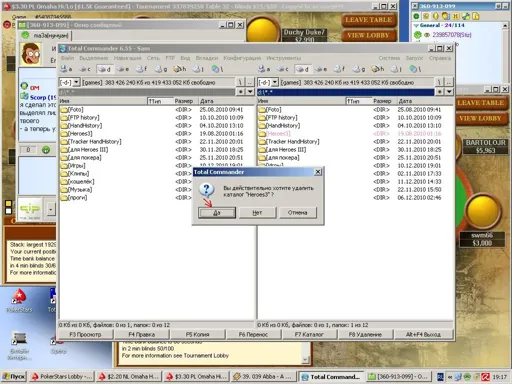
Task: Click the QIP logo in message window
Action: pos(30,209)
